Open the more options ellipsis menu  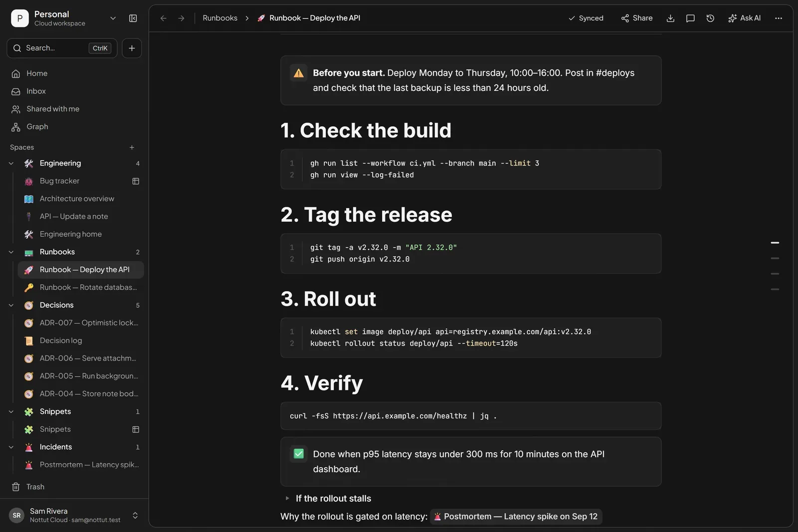pyautogui.click(x=779, y=18)
